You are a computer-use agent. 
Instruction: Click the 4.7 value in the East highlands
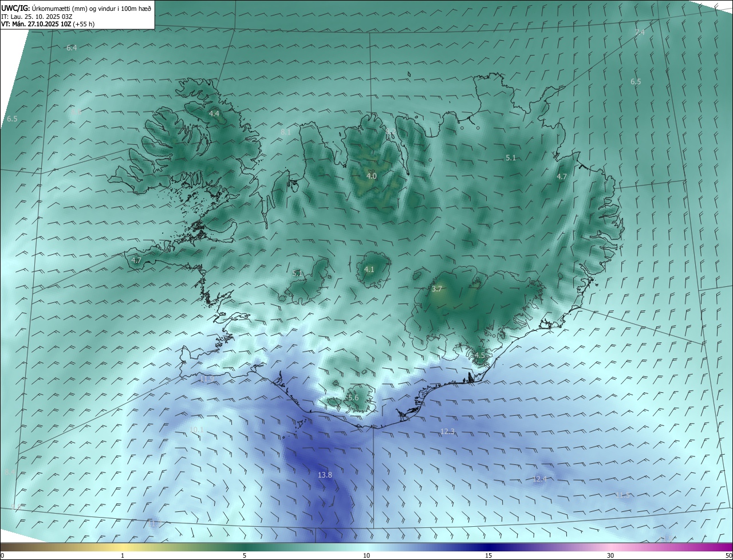(x=562, y=177)
